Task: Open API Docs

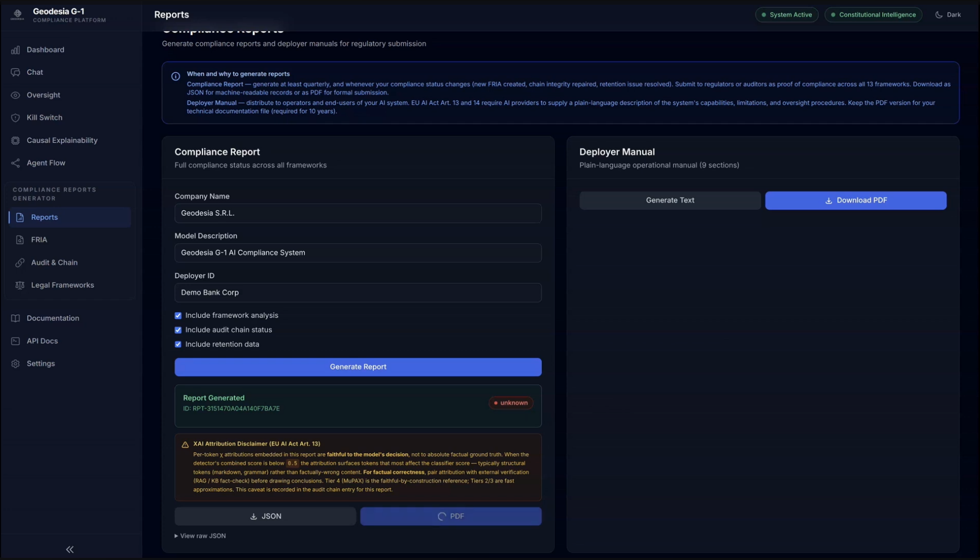Action: 70,341
